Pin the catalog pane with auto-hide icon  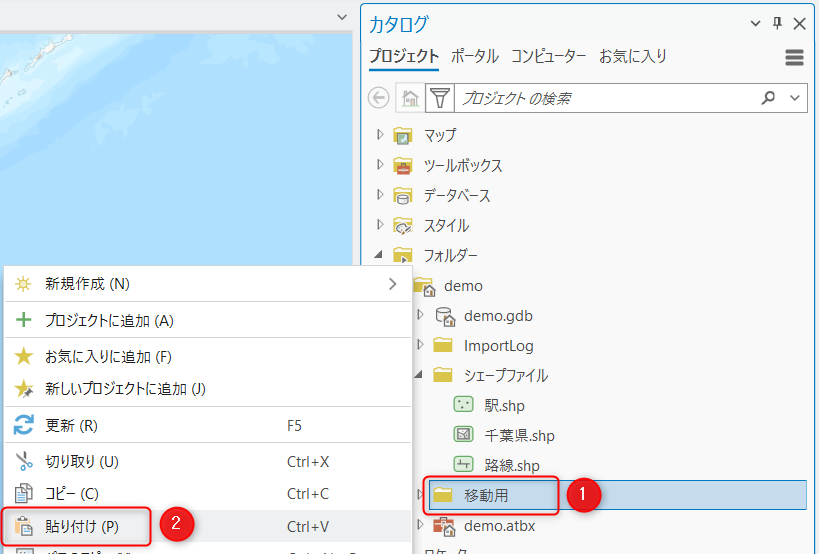777,24
